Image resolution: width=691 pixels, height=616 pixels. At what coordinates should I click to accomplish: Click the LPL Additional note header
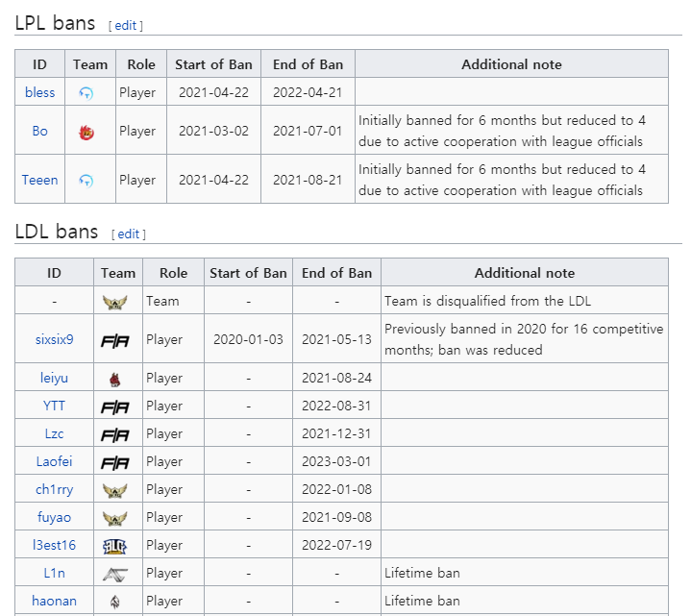click(x=511, y=64)
